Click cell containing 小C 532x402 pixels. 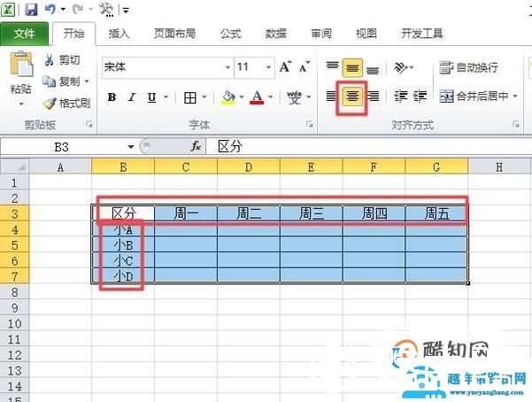pos(123,260)
